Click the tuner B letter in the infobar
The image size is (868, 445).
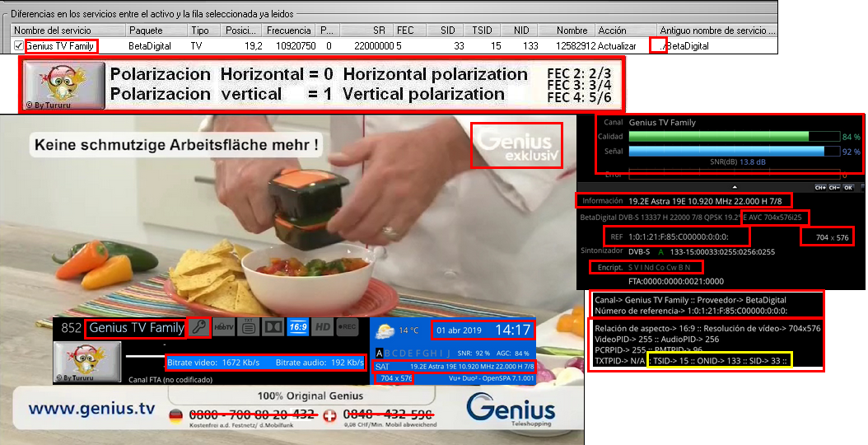click(x=388, y=353)
